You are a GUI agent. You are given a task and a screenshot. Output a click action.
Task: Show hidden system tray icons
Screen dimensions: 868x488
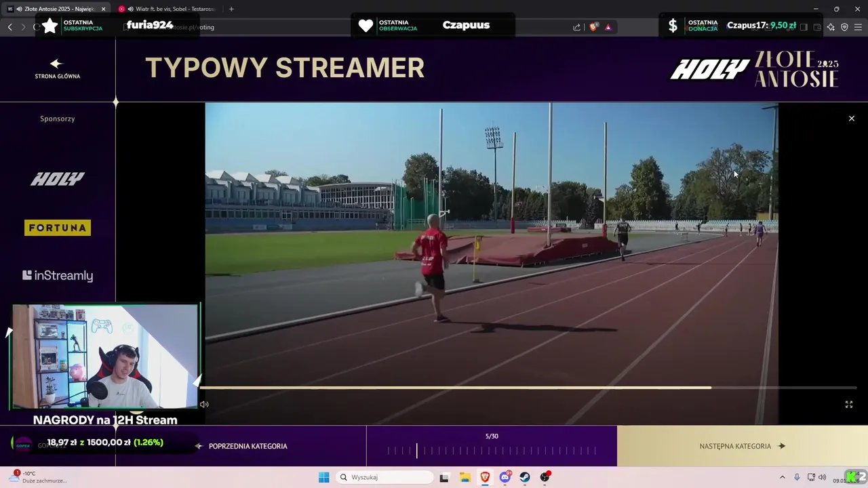[x=782, y=477]
